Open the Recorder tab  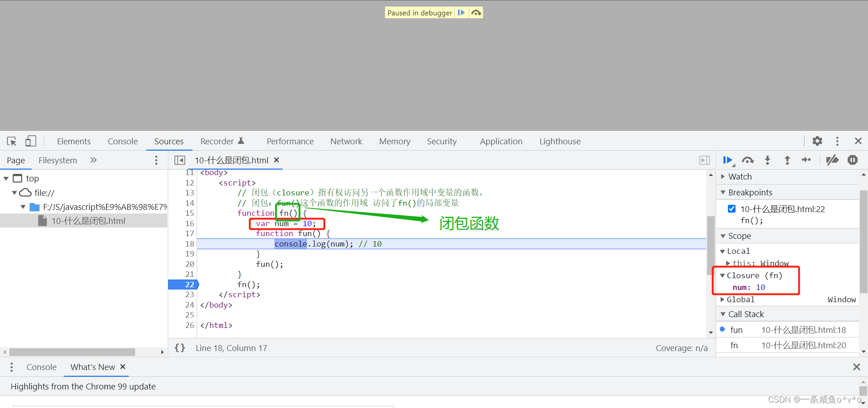click(222, 142)
